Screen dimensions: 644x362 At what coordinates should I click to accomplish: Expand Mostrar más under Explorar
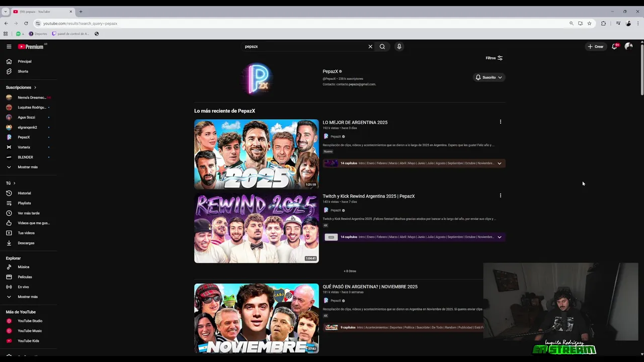click(28, 297)
